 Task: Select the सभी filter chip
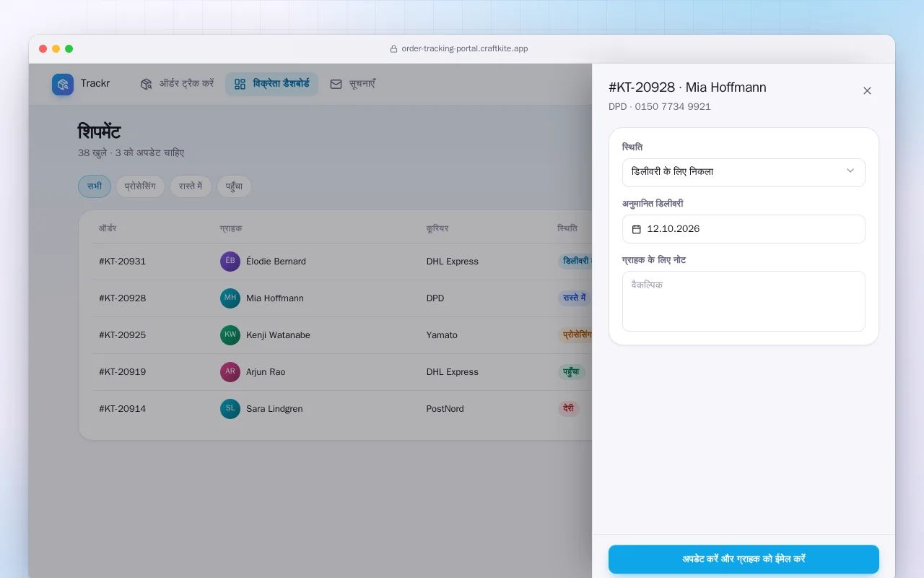click(95, 186)
